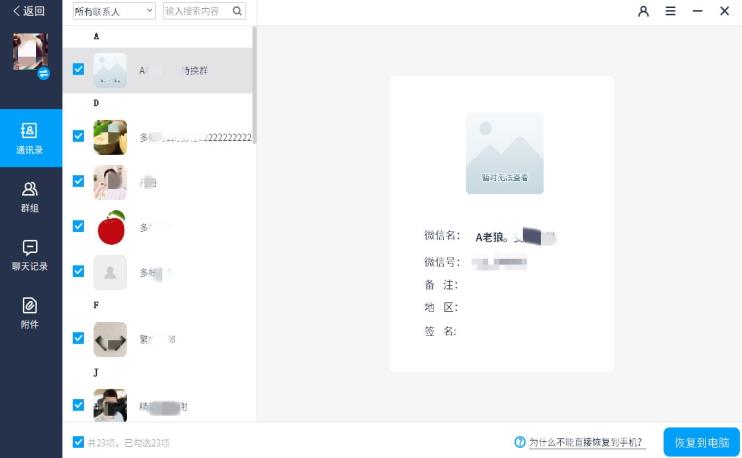Click the help question mark icon
The width and height of the screenshot is (742, 458).
click(520, 442)
